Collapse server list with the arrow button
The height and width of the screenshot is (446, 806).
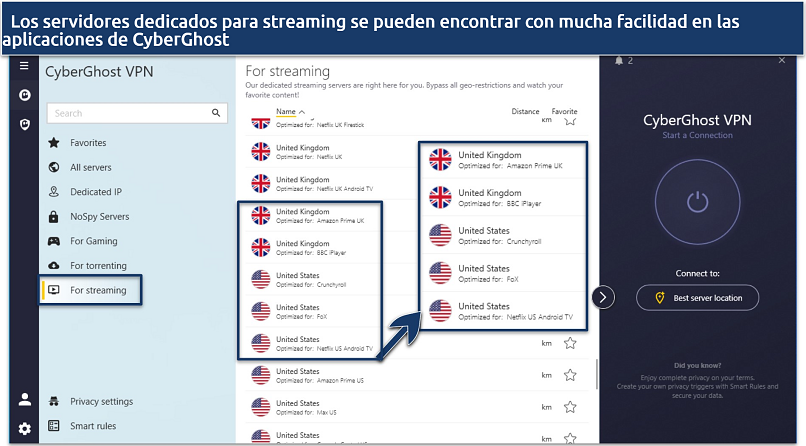point(603,297)
